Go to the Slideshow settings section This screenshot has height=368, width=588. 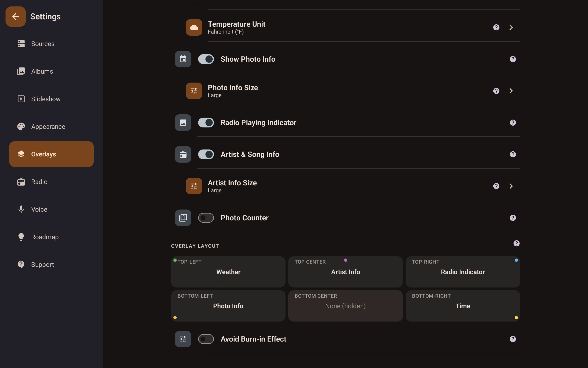(51, 99)
